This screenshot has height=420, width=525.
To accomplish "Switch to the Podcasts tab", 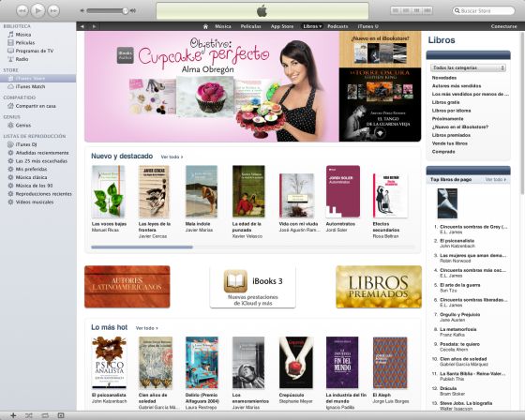I will pyautogui.click(x=337, y=26).
